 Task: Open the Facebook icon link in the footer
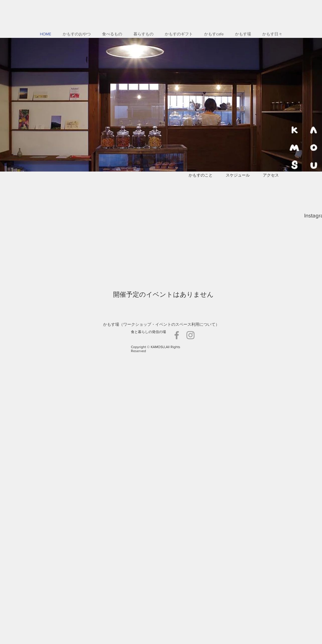177,335
